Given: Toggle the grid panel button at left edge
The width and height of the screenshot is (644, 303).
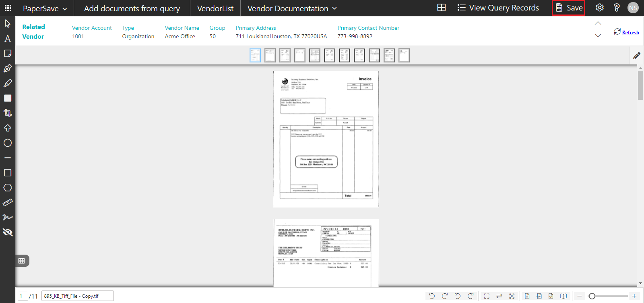Looking at the screenshot, I should point(22,261).
